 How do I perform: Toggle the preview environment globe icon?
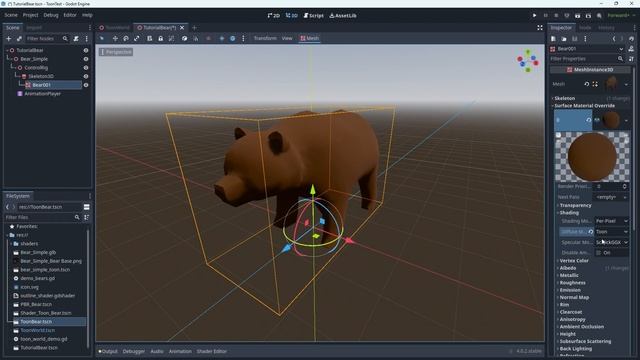[232, 38]
